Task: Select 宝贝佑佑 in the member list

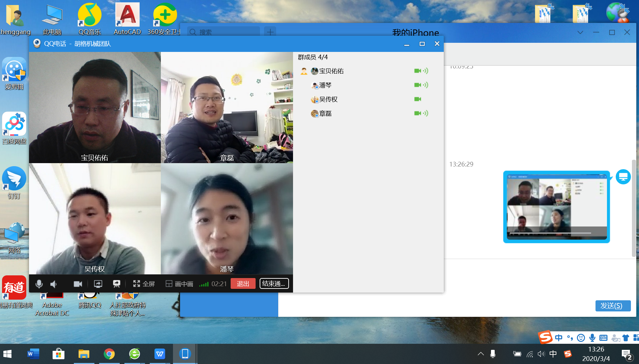Action: 331,71
